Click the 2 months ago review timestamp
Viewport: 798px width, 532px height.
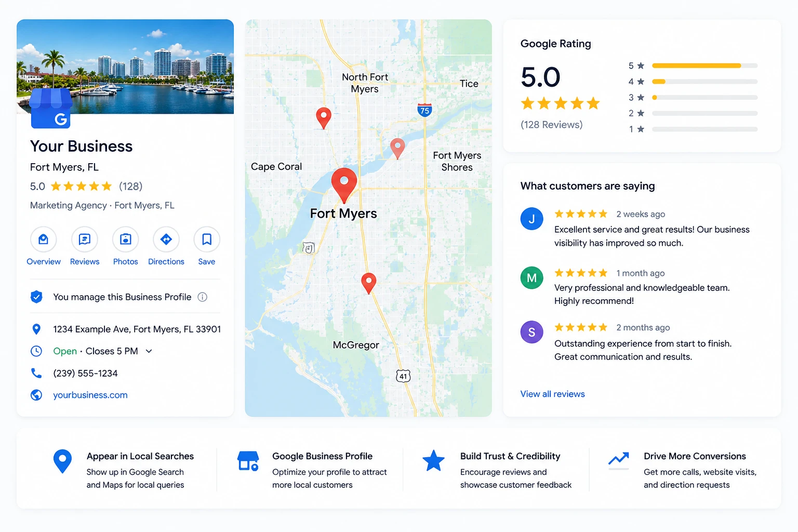point(643,327)
